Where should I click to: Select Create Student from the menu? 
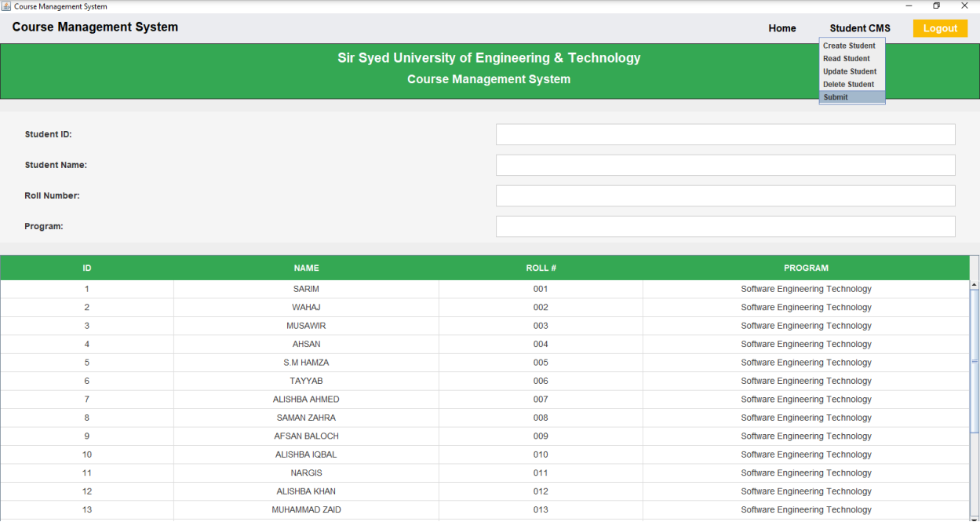click(x=850, y=46)
